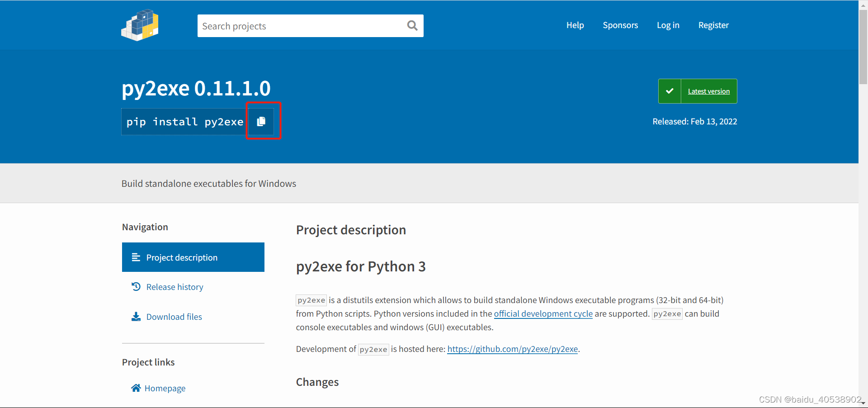Copy the pip install command
Viewport: 868px width, 408px height.
coord(261,121)
